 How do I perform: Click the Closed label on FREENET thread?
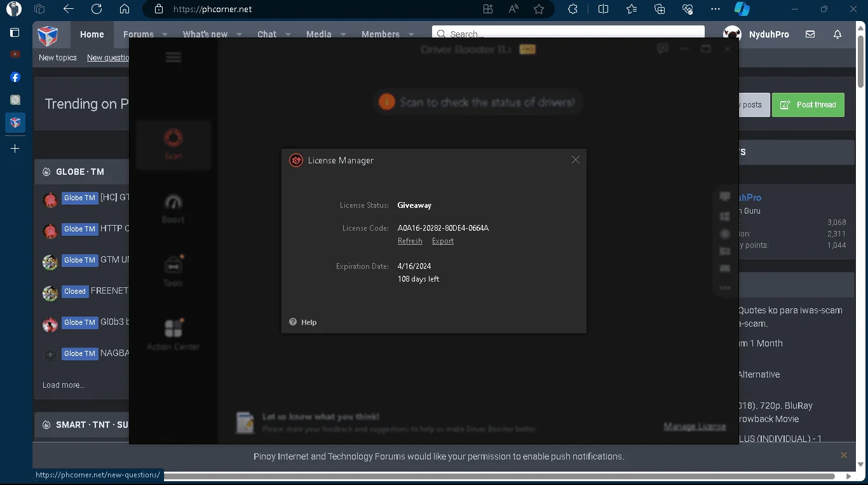(74, 291)
